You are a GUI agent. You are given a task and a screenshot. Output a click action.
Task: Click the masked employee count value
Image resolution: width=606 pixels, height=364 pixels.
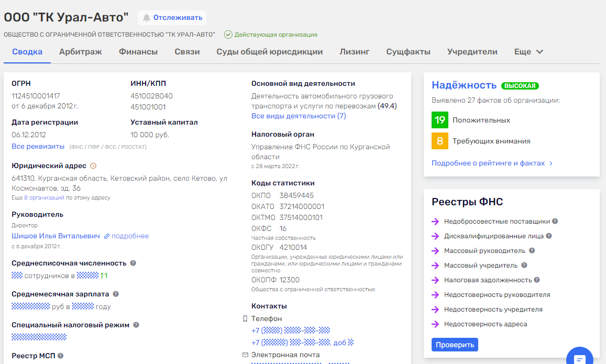point(17,275)
